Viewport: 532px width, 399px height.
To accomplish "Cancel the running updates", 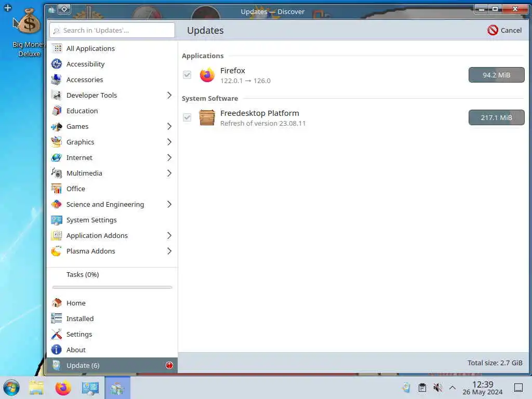I will tap(504, 30).
